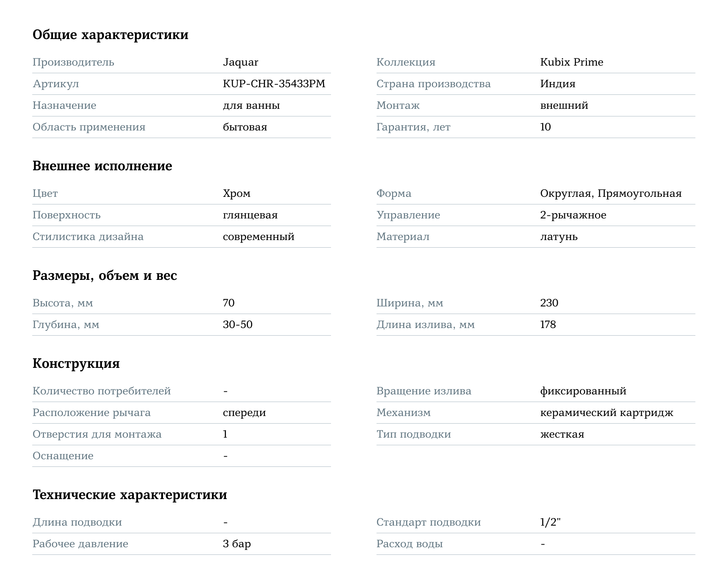Click the Стандарт подводки value 1/2"
The image size is (728, 581).
point(550,522)
